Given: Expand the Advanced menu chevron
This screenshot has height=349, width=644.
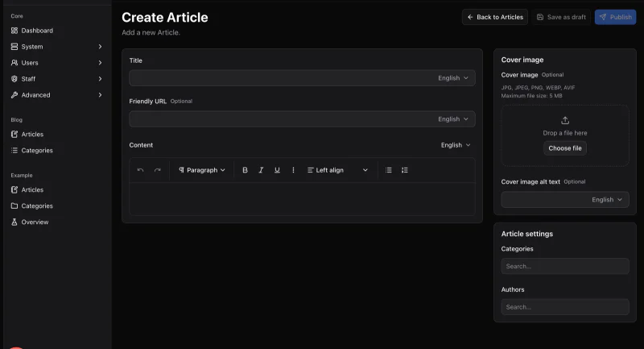Looking at the screenshot, I should [100, 94].
